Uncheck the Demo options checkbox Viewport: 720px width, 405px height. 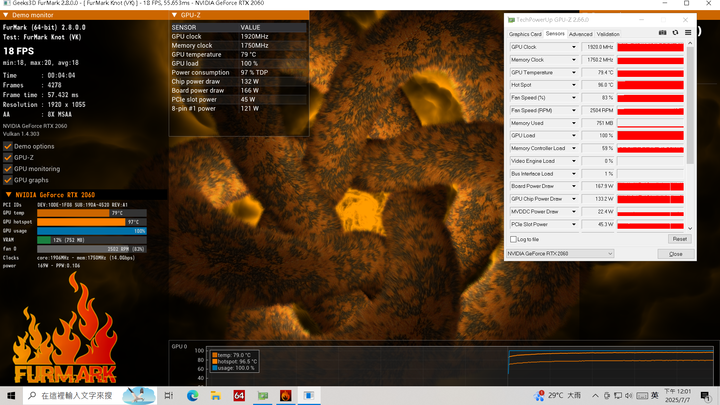[8, 146]
